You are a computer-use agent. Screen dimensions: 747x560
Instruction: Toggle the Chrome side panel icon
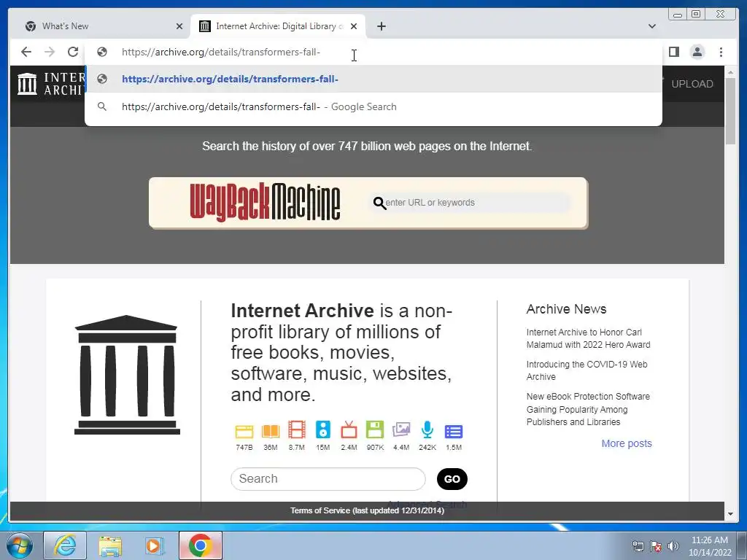tap(673, 52)
